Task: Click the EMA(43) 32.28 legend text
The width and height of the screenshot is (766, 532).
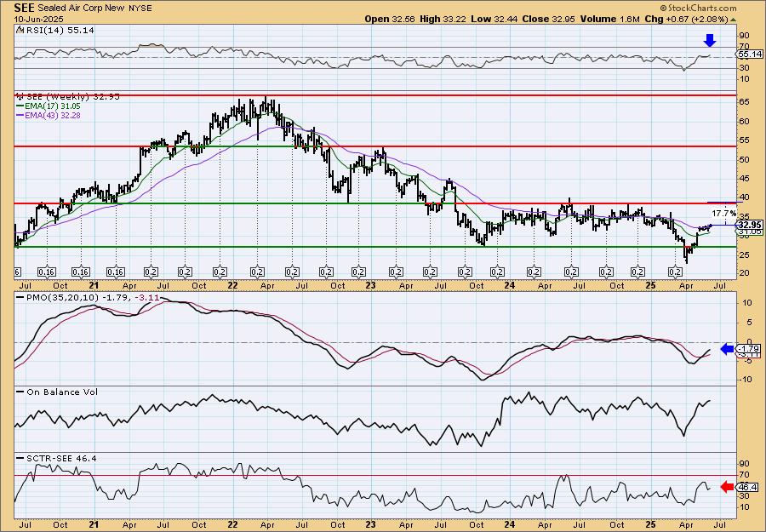Action: [53, 116]
